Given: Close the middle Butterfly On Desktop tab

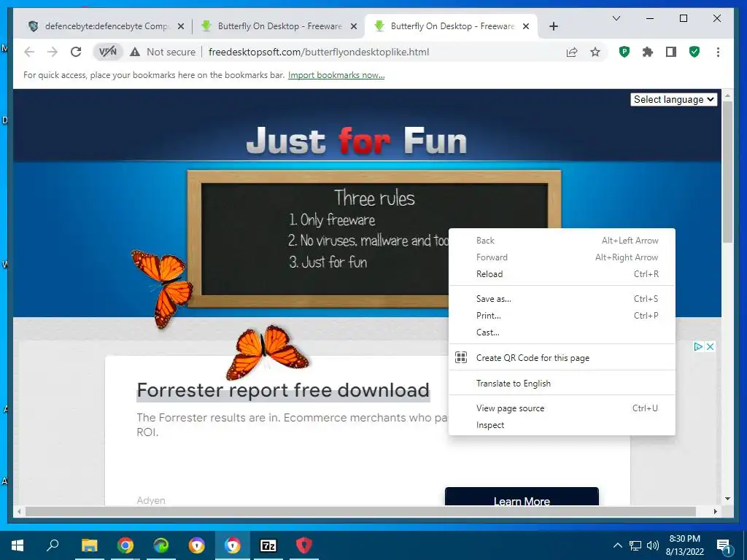Looking at the screenshot, I should [354, 26].
